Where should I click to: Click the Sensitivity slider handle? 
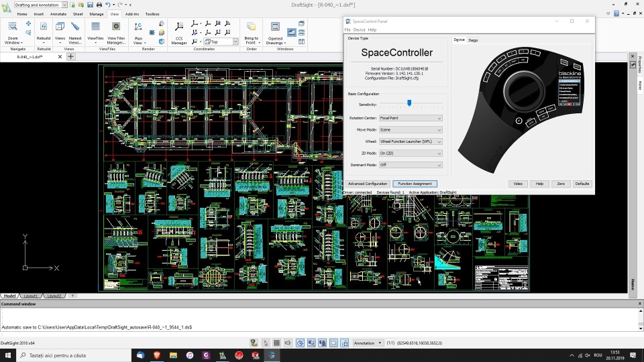click(409, 103)
